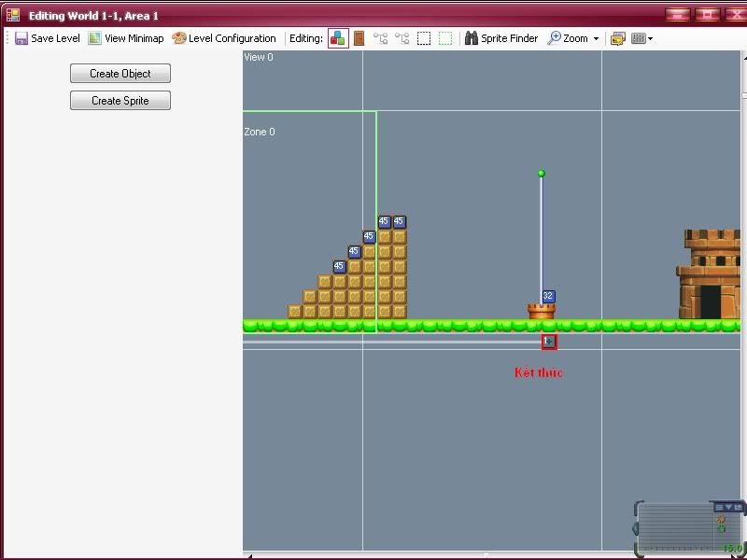Viewport: 747px width, 560px height.
Task: Select the orange flagpole base block
Action: pyautogui.click(x=542, y=312)
